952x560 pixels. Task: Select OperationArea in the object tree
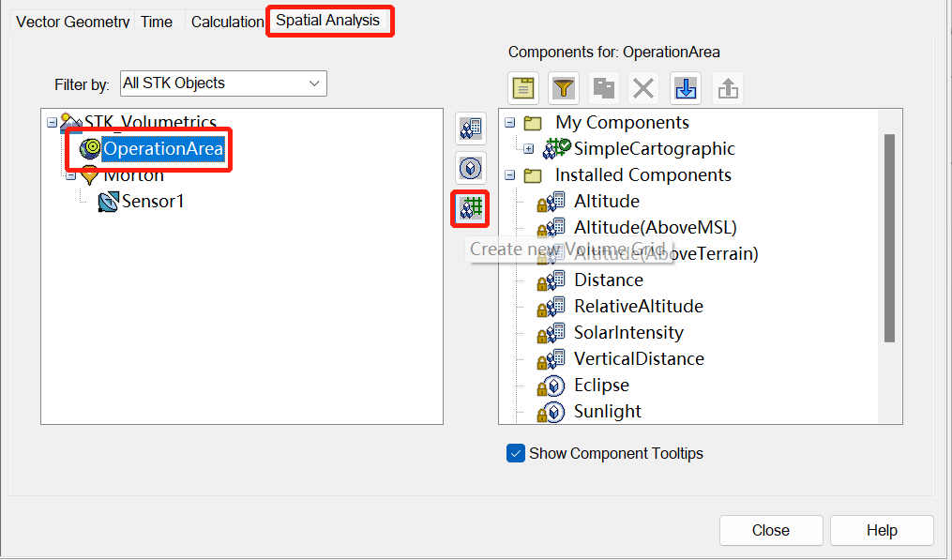tap(163, 149)
